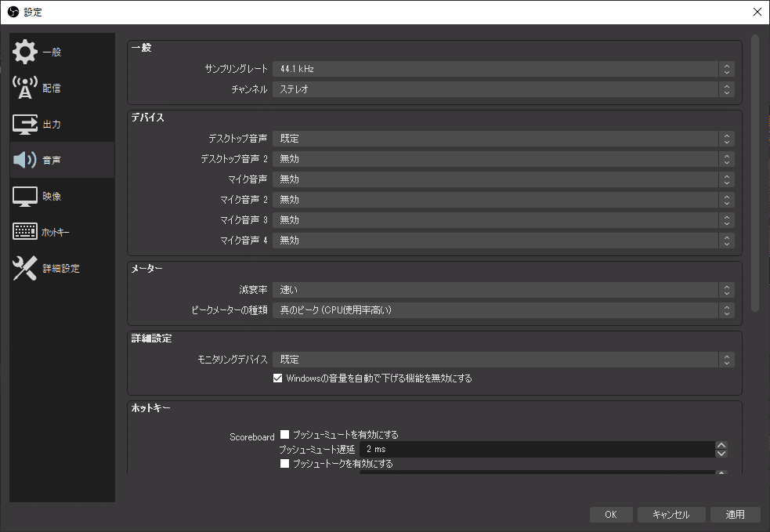The width and height of the screenshot is (770, 532).
Task: Open the デスクトップ音声 device dropdown
Action: pyautogui.click(x=504, y=139)
